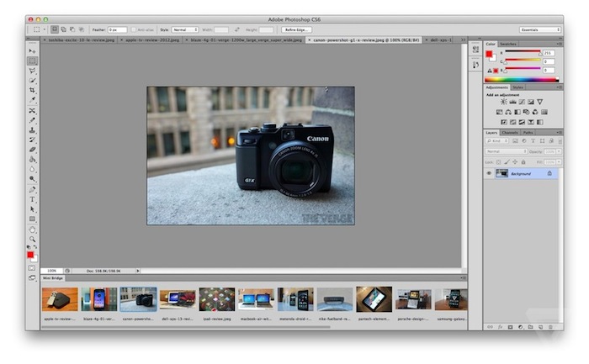Activate the Zoom tool in toolbar
The height and width of the screenshot is (364, 589).
tap(32, 239)
